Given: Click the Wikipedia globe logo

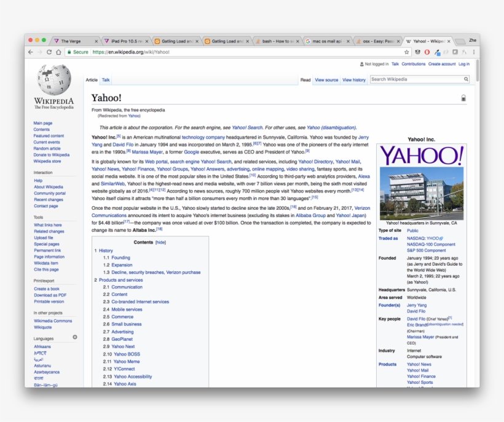Looking at the screenshot, I should [54, 79].
